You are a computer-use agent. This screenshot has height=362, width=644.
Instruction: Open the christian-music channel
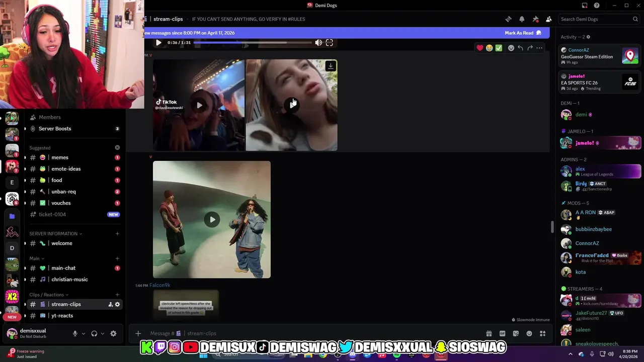(73, 280)
